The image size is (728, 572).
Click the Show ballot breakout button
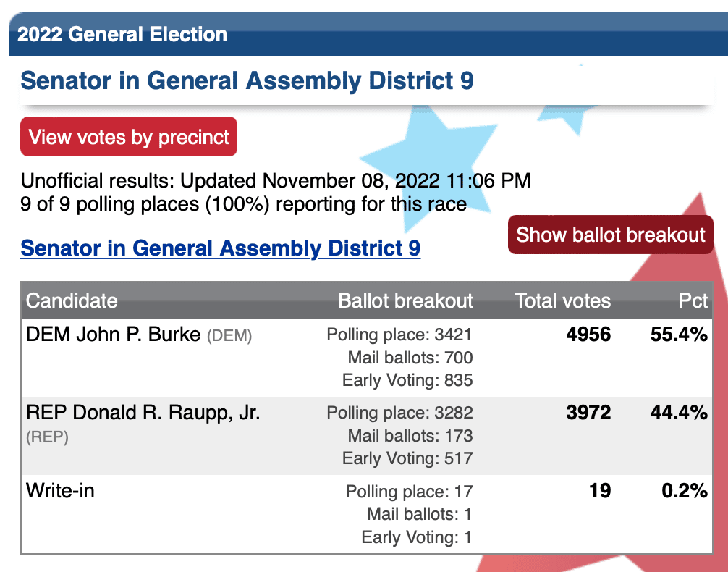point(610,235)
